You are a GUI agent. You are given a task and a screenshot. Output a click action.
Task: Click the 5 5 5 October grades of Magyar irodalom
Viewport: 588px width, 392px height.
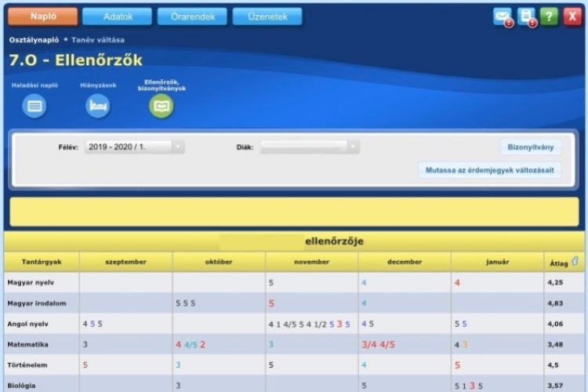point(186,303)
